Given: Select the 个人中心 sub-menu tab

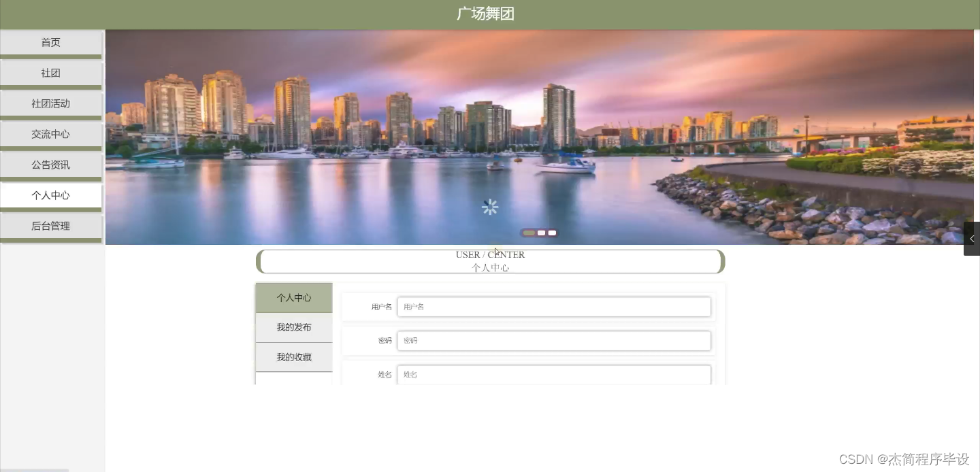Looking at the screenshot, I should pos(294,297).
